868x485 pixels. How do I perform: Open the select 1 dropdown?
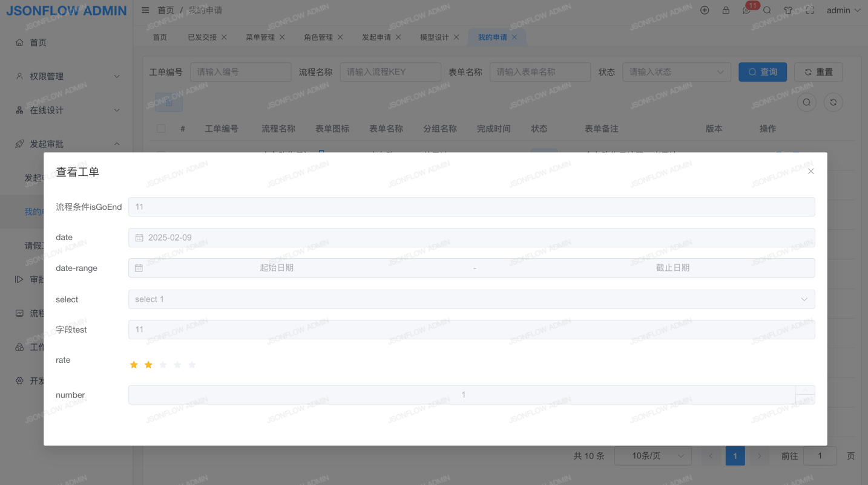(x=471, y=299)
